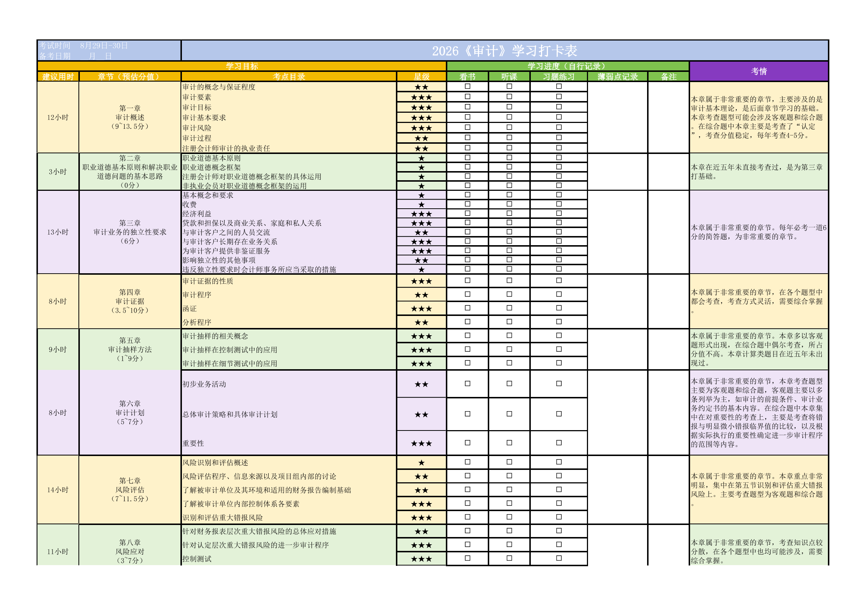Click the 14小时 suggested time cell
The width and height of the screenshot is (868, 614).
[58, 490]
